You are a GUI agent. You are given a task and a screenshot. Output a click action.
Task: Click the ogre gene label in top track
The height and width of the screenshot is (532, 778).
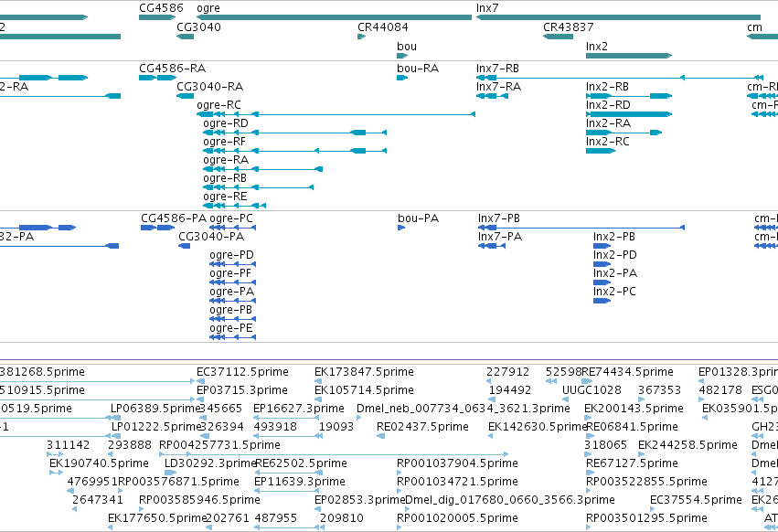click(208, 8)
